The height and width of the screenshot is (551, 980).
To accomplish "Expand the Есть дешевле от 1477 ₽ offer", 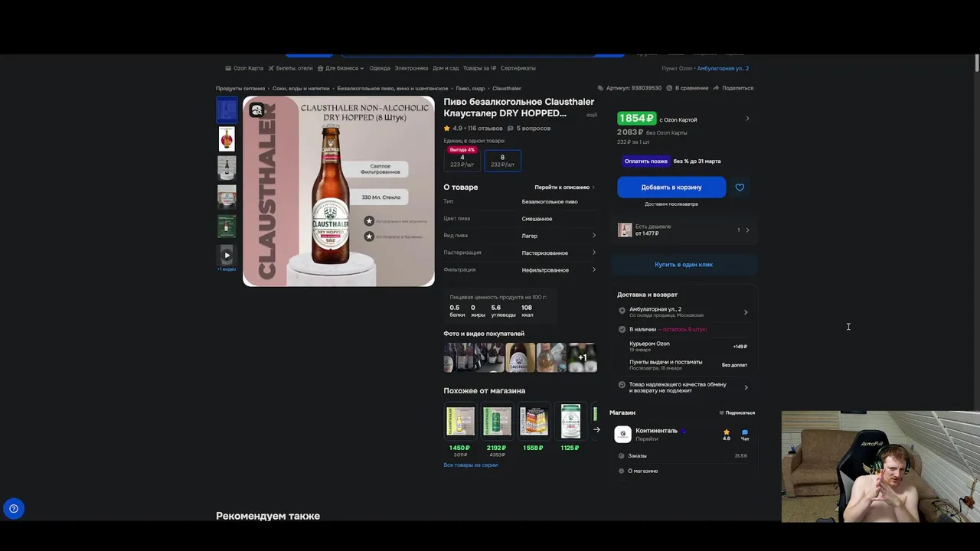I will [684, 230].
